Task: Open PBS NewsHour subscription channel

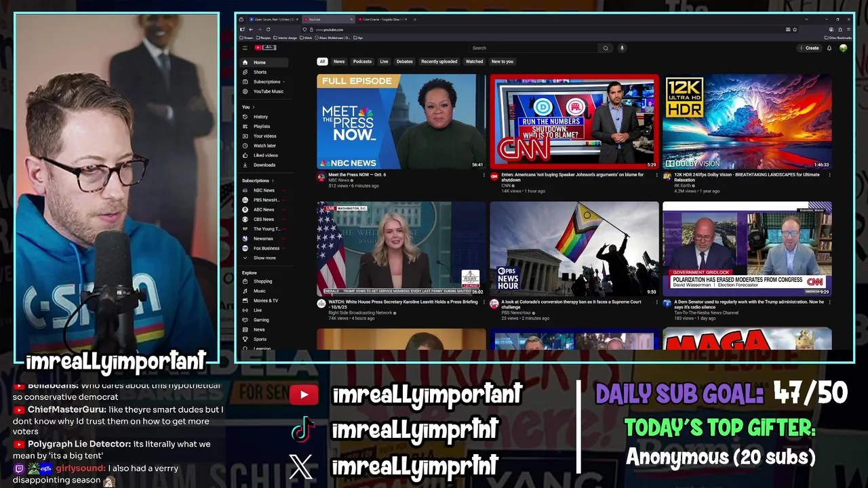Action: [x=264, y=200]
